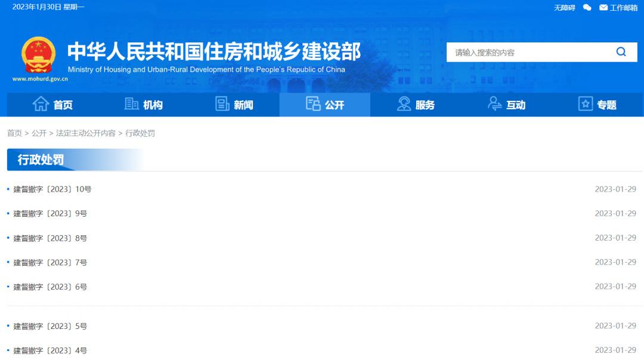The image size is (644, 363).
Task: Click the interaction icon for 互动
Action: [x=495, y=104]
